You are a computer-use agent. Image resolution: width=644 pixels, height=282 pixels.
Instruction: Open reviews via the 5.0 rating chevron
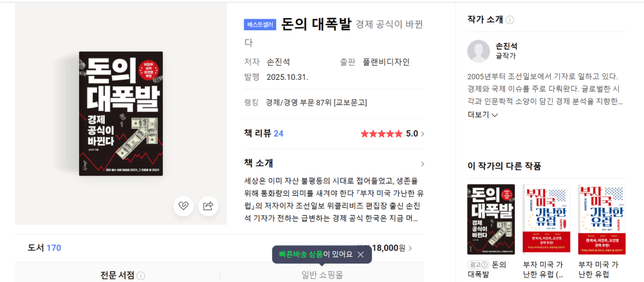(423, 134)
